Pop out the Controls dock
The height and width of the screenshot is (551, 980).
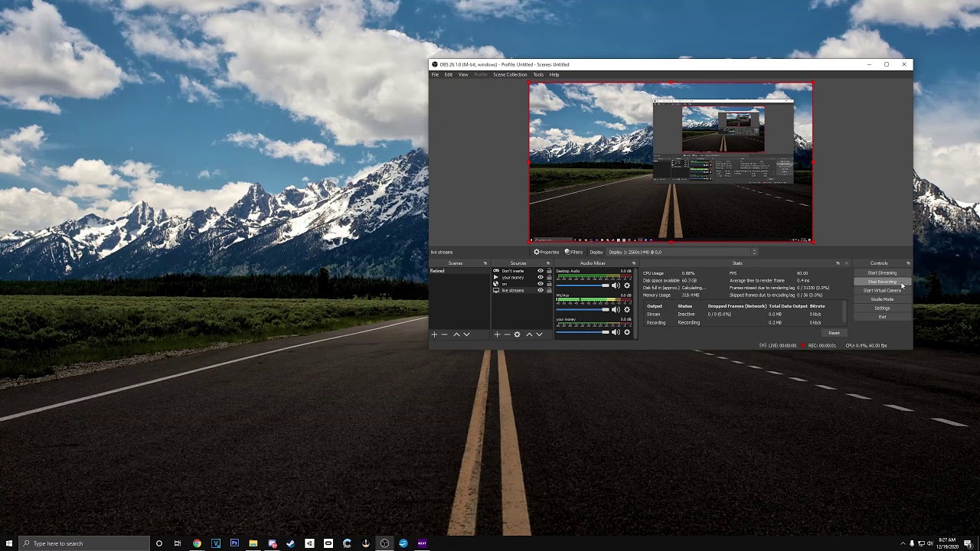[x=908, y=263]
